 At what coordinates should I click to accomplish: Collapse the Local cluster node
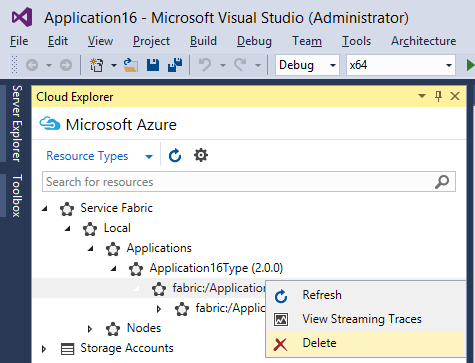[x=68, y=229]
